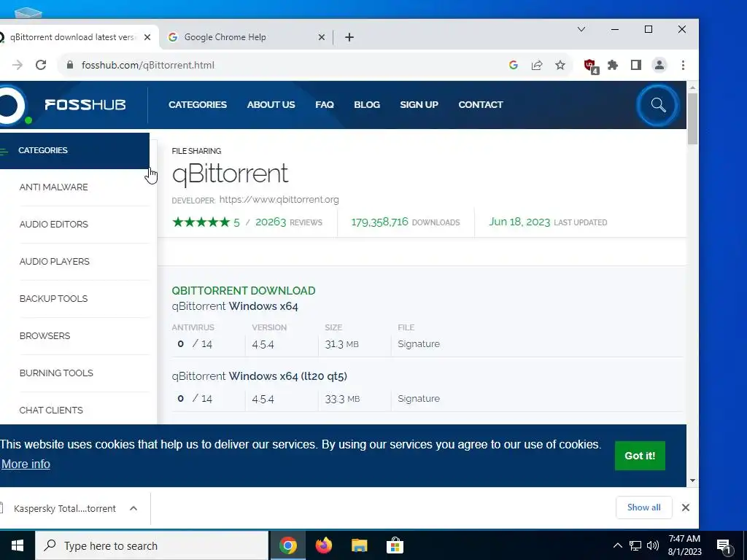Select ANTI MALWARE category

[54, 187]
